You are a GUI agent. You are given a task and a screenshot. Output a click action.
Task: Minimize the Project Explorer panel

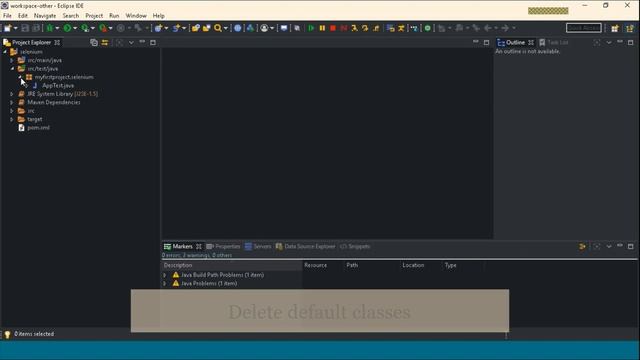point(142,42)
